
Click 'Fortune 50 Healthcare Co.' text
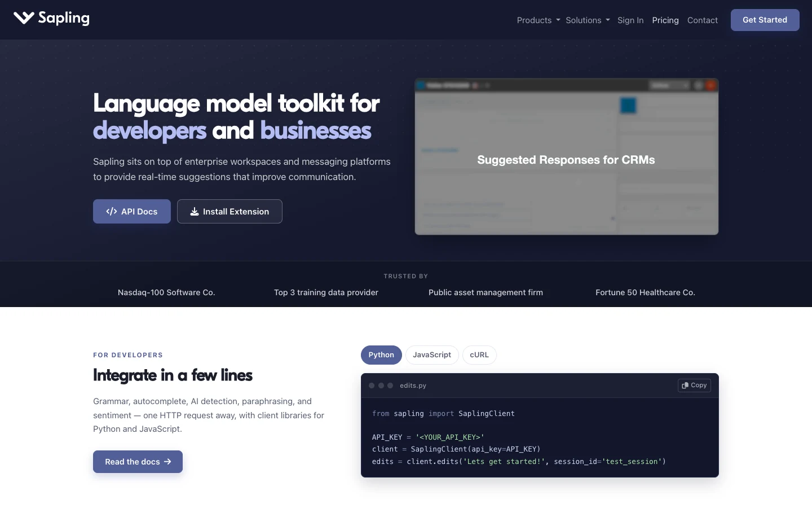pyautogui.click(x=645, y=292)
